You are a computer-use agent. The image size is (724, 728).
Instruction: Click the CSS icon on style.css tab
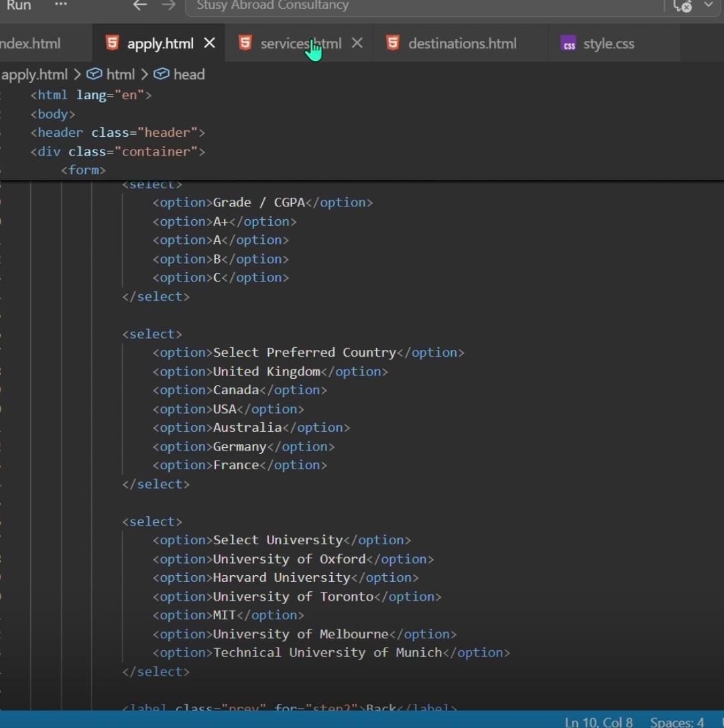[x=568, y=44]
